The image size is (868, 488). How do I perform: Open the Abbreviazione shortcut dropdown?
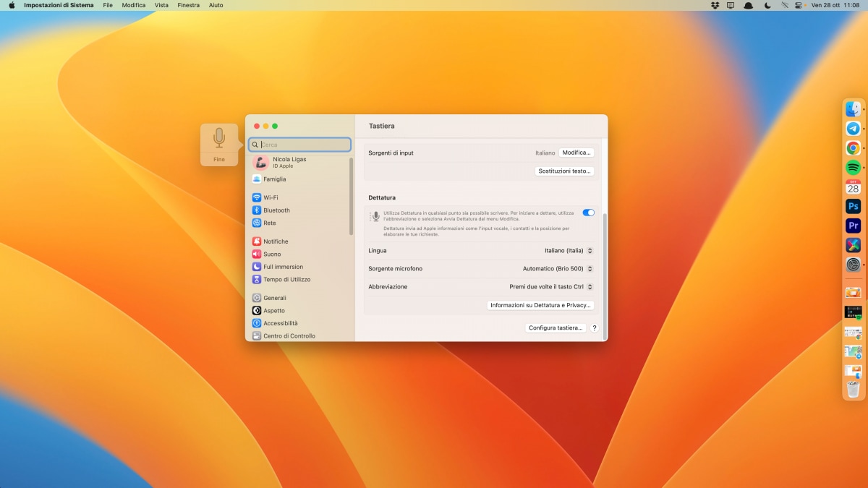(551, 287)
